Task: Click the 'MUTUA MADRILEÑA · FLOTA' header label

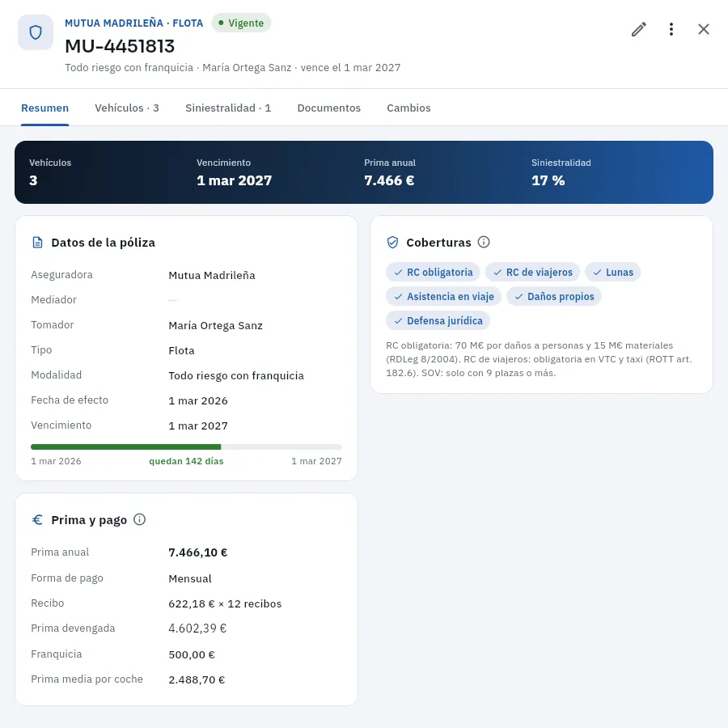Action: (133, 23)
